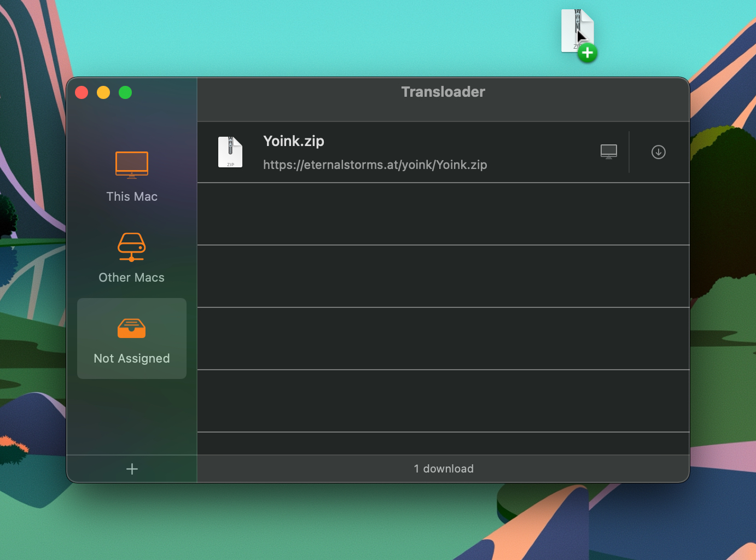Zoom the window with the green button
This screenshot has height=560, width=756.
[x=125, y=92]
